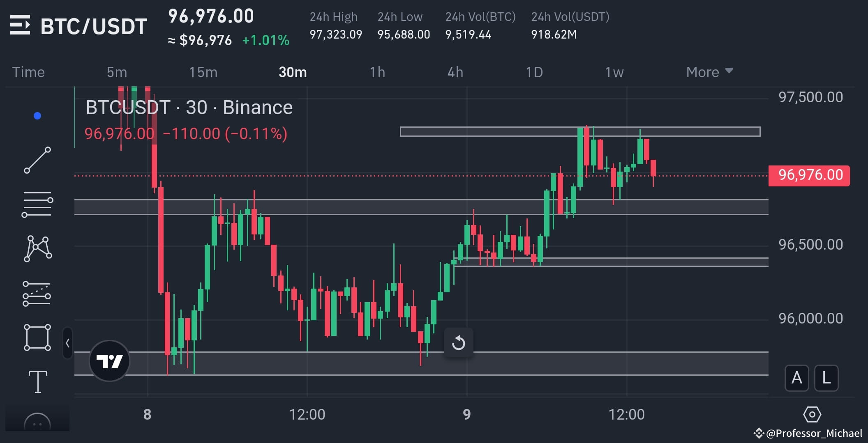Open the Time interval dropdown
This screenshot has width=868, height=443.
click(28, 72)
